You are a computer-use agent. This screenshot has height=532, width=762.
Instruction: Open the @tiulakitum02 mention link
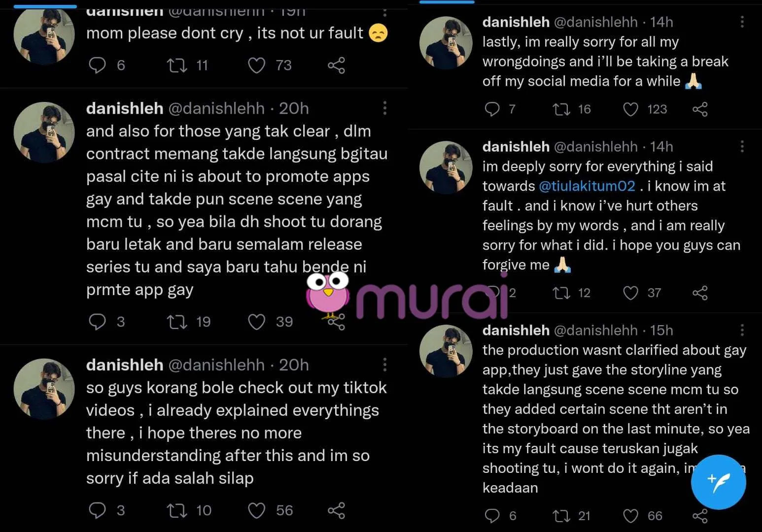[587, 186]
